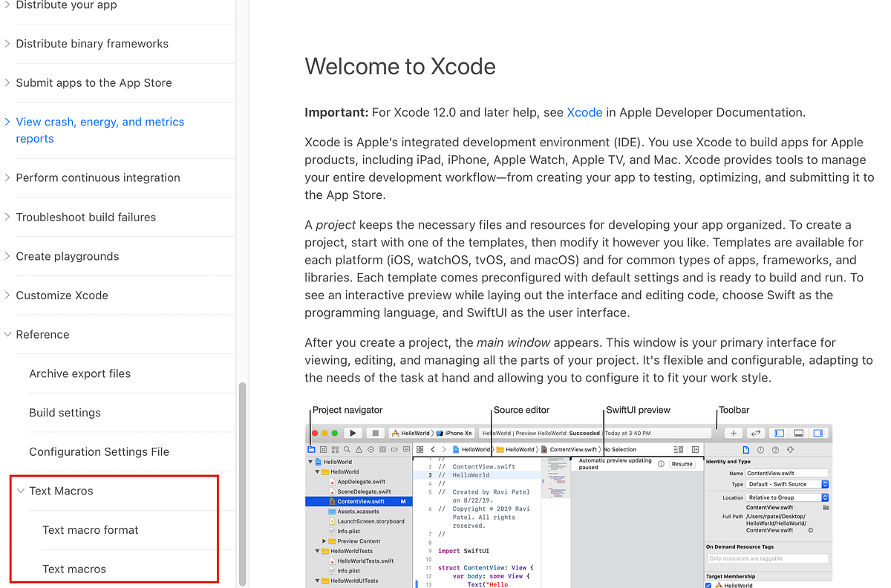Click the Run button in Xcode's toolbar

(353, 433)
